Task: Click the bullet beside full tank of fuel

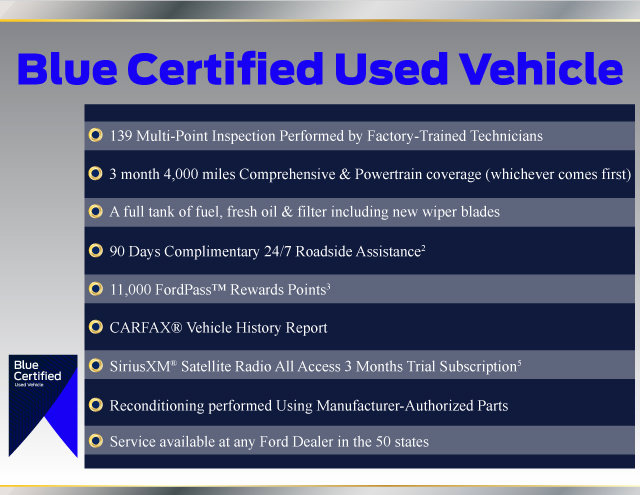Action: click(x=96, y=211)
